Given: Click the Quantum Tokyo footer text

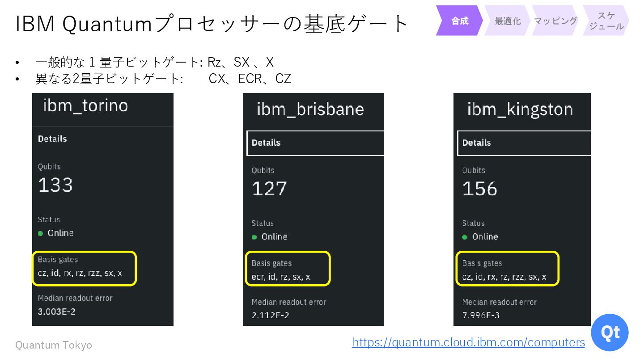Looking at the screenshot, I should point(54,345).
